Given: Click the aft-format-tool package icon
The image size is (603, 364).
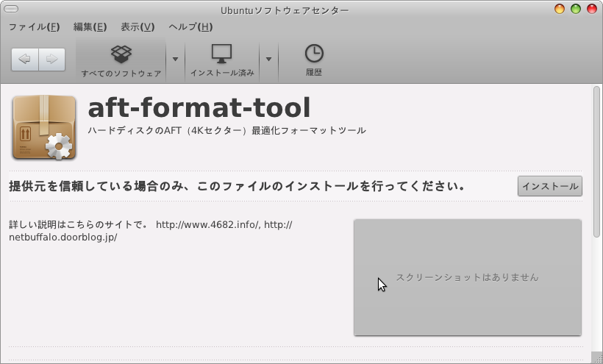Looking at the screenshot, I should point(44,127).
